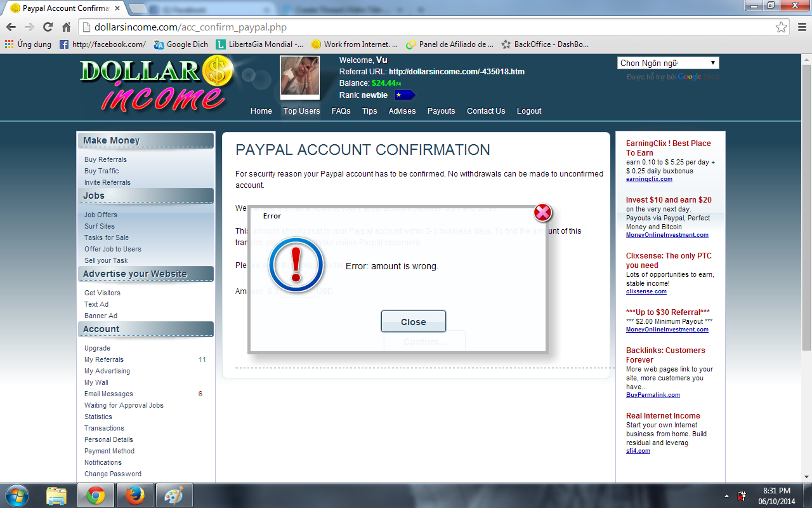Go back using the browser back arrow

pos(11,27)
